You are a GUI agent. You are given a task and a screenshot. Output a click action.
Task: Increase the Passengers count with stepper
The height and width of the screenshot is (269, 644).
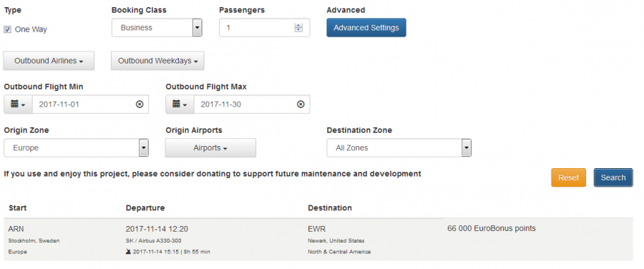click(x=298, y=26)
